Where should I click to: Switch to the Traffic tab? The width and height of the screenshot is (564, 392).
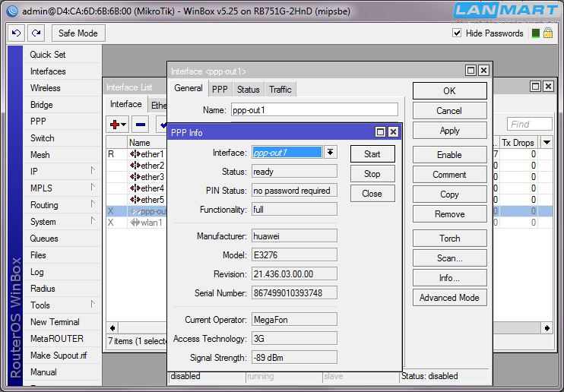[280, 90]
